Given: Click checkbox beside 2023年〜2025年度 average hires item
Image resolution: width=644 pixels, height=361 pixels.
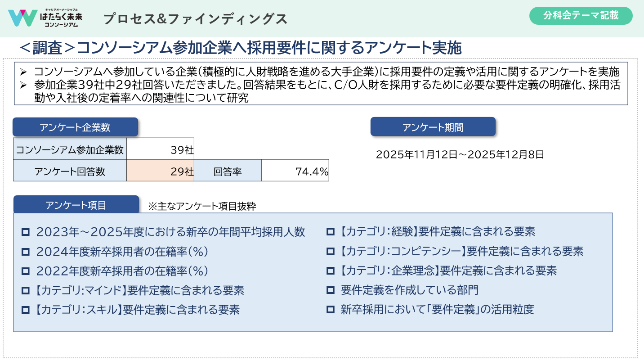Looking at the screenshot, I should [26, 232].
